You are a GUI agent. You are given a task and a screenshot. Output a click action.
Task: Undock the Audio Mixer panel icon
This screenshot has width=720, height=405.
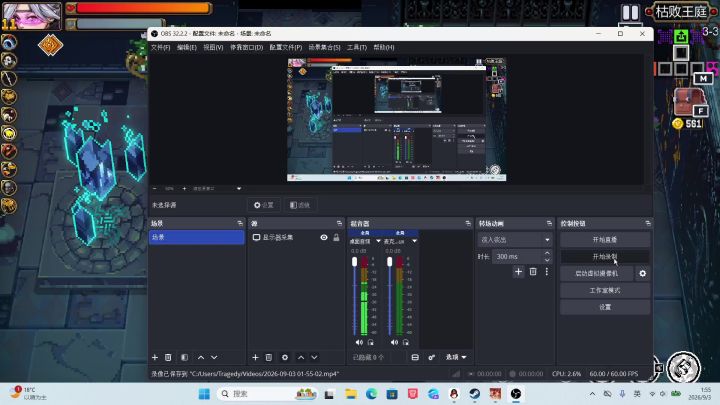pyautogui.click(x=468, y=223)
